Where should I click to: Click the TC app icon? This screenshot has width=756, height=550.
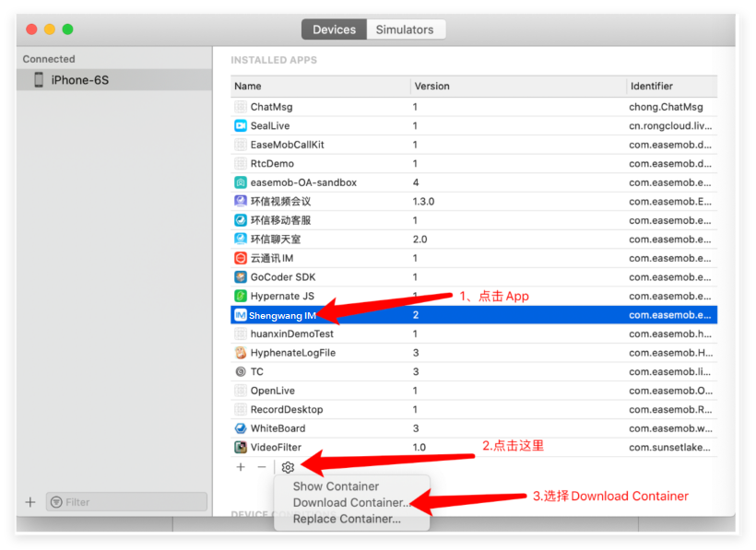(x=240, y=371)
